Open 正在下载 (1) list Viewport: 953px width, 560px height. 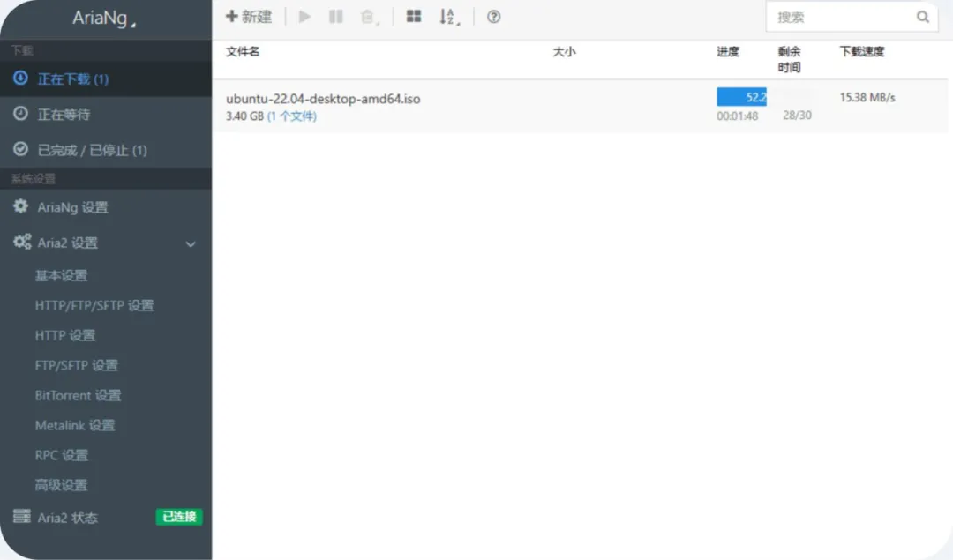click(106, 79)
